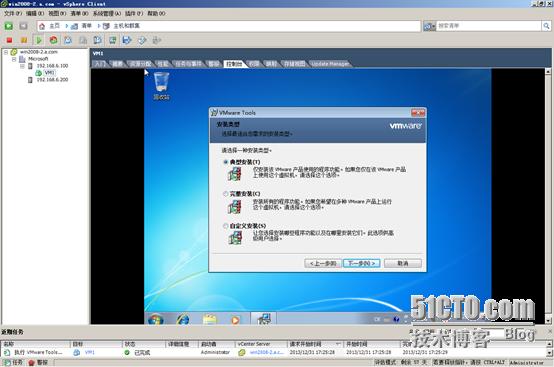This screenshot has height=367, width=554.
Task: Open the search type dropdown arrow
Action: (x=433, y=26)
